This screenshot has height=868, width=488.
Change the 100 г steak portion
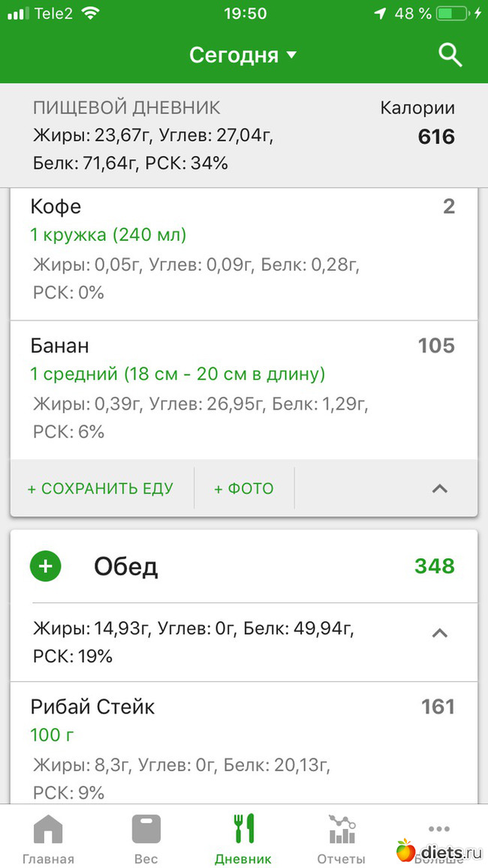pos(52,734)
